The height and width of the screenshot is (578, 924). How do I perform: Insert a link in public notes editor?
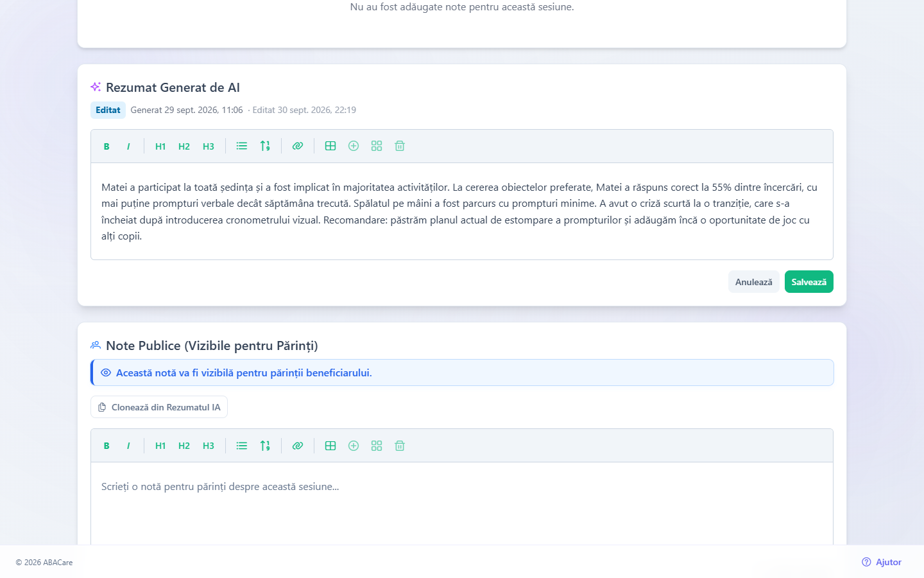click(298, 446)
